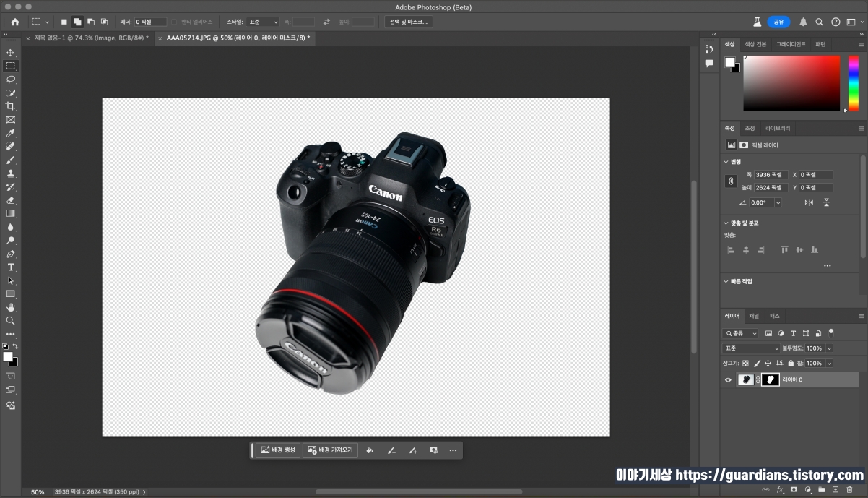Toggle lock transparent pixels in Layers

click(745, 364)
